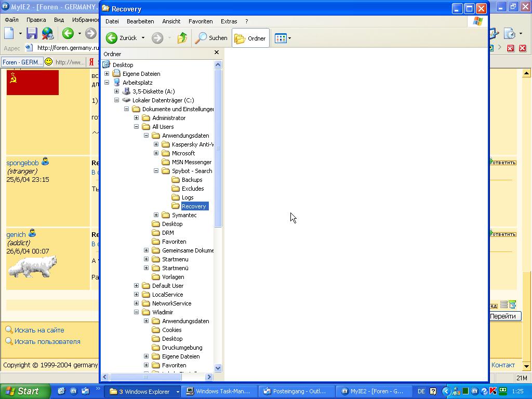Click the Контакт link in MyIE2
This screenshot has width=532, height=399.
pyautogui.click(x=503, y=365)
